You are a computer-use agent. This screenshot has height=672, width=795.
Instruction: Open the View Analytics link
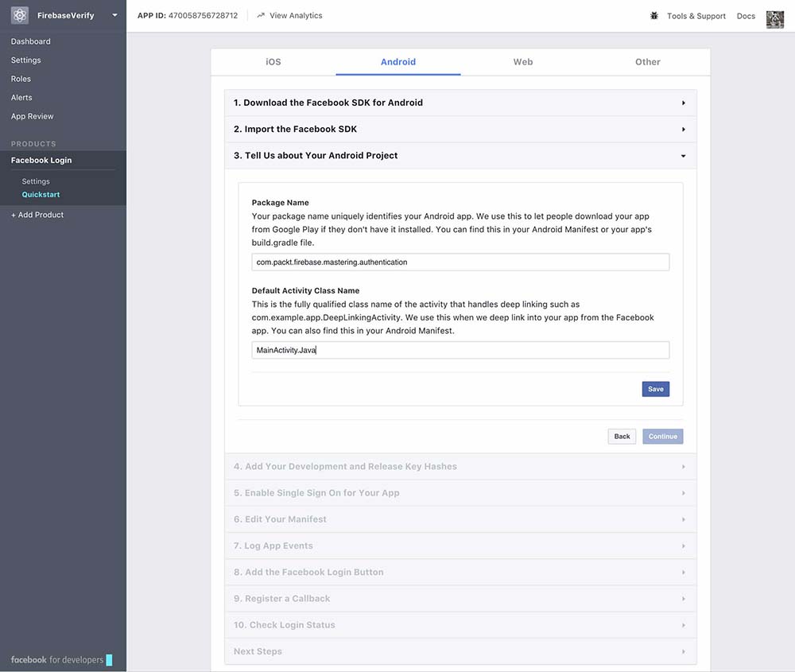[x=296, y=16]
